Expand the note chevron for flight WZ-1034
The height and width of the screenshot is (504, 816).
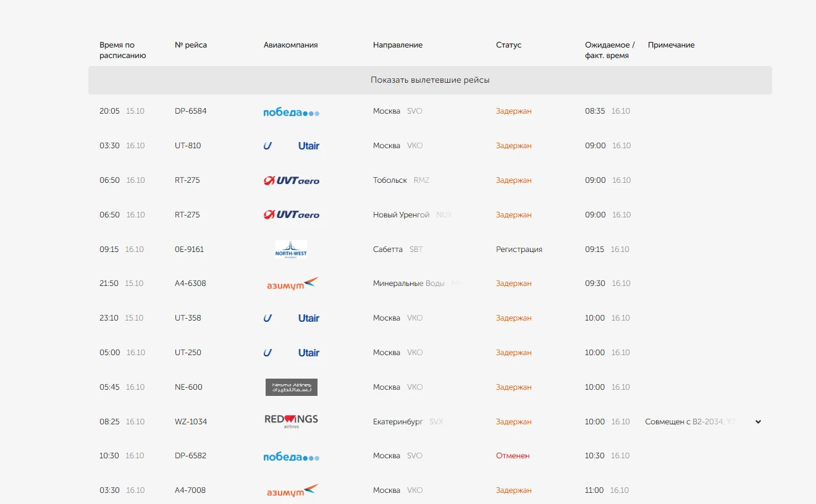(759, 422)
